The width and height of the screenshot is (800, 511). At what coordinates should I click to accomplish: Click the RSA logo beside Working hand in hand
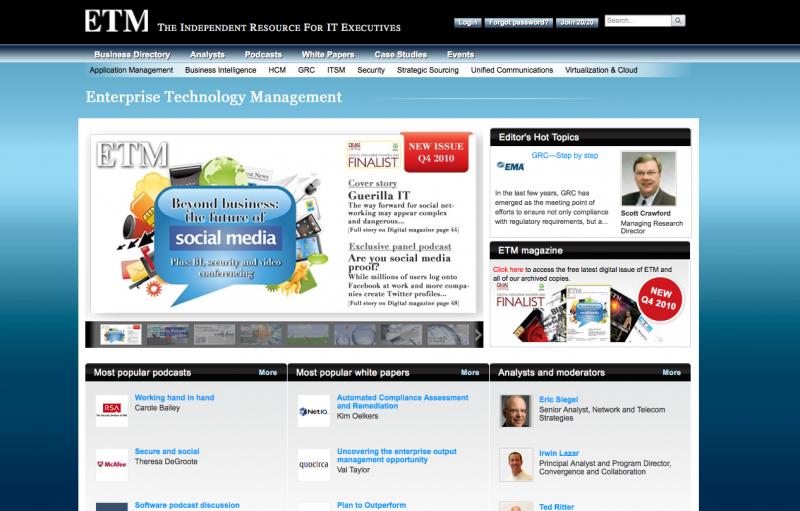tap(112, 411)
